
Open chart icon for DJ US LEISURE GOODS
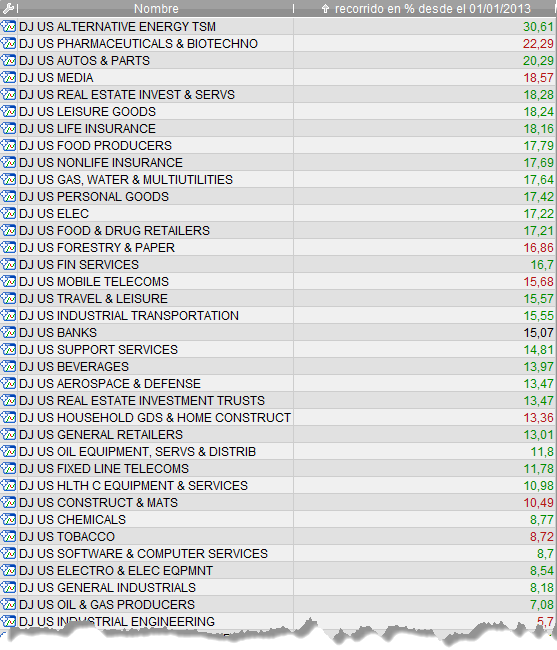[8, 112]
